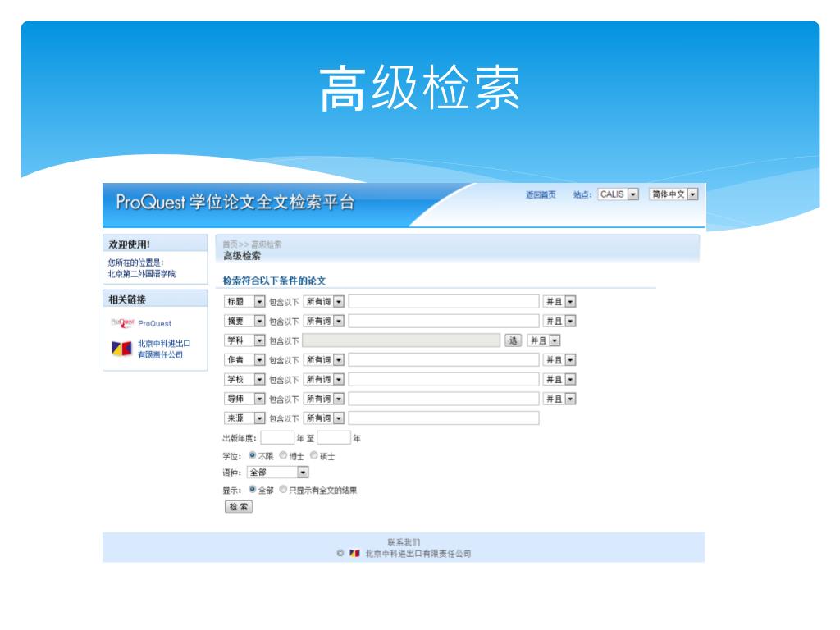Open the 简体中文 language dropdown
The image size is (840, 630).
pos(674,194)
